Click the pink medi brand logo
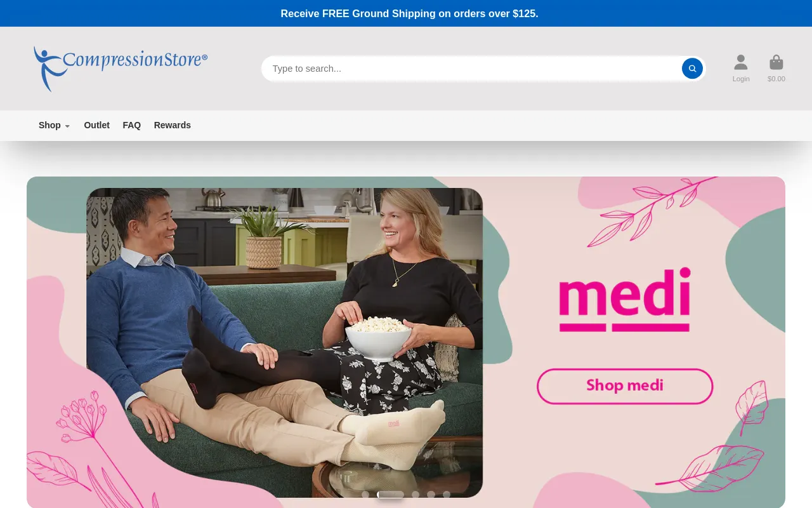Screen dimensions: 812x508 click(624, 299)
